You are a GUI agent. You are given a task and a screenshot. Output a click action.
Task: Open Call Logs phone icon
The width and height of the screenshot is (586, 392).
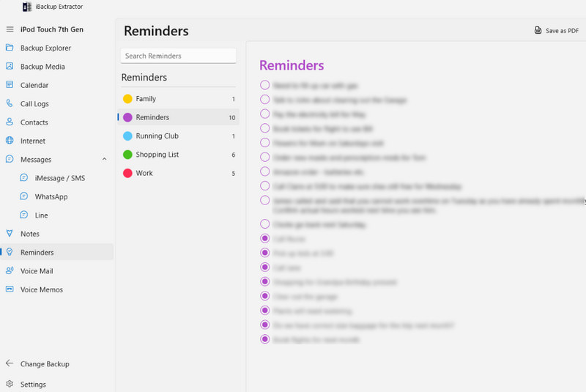point(10,103)
